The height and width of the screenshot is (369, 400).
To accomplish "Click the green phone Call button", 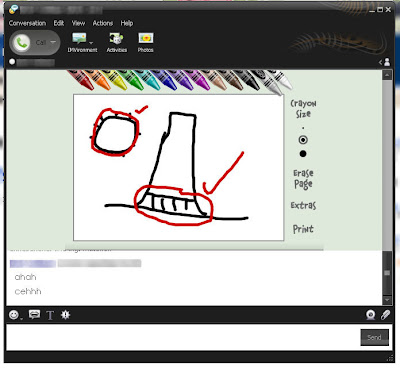I will [22, 42].
